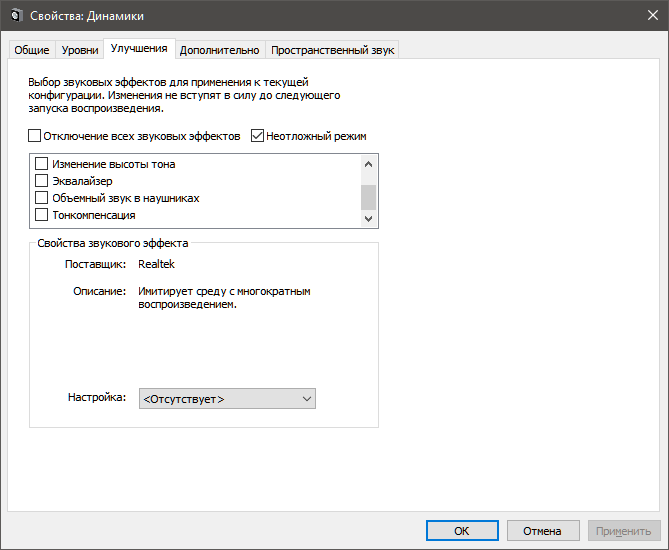This screenshot has width=669, height=550.
Task: Click the Поставщик: label
Action: pyautogui.click(x=96, y=264)
